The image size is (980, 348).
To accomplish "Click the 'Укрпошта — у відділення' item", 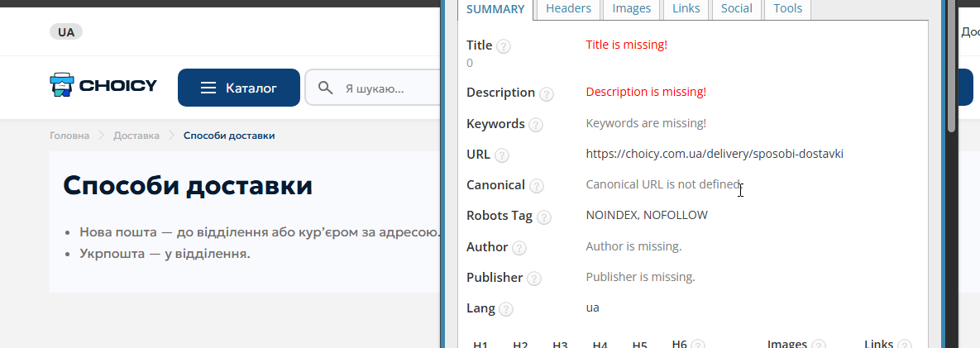I will 165,255.
